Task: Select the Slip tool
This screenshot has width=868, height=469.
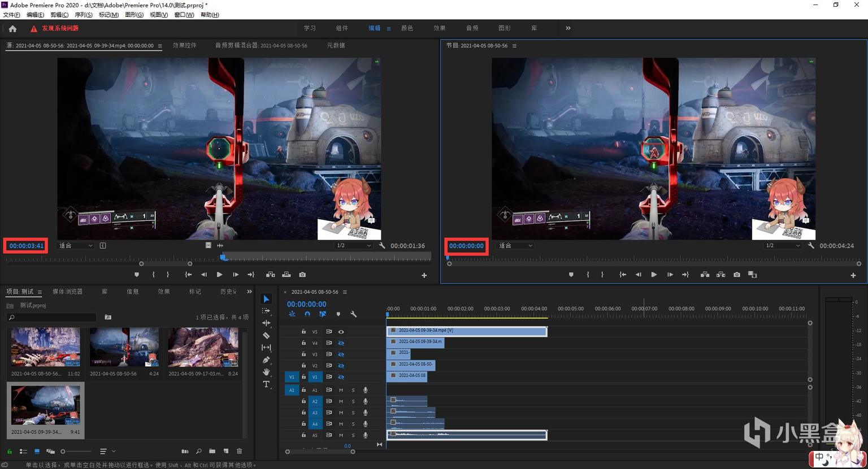Action: coord(266,348)
